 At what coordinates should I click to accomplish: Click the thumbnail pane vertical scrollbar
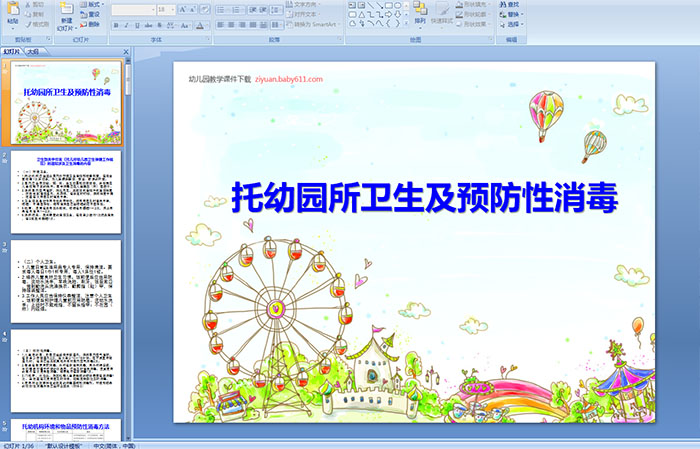tap(129, 250)
